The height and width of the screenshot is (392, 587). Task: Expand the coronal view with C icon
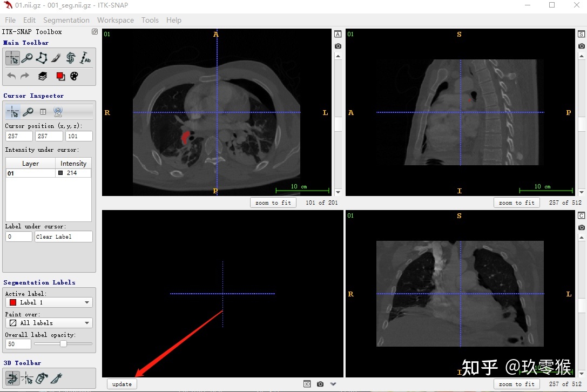coord(582,215)
